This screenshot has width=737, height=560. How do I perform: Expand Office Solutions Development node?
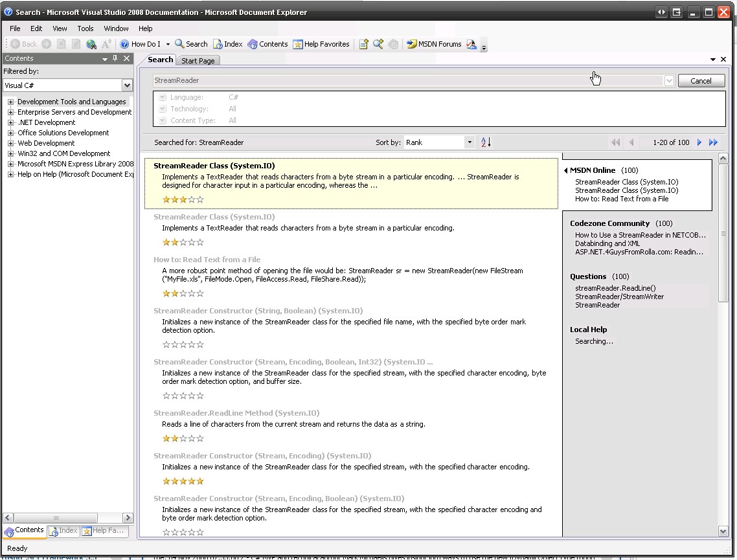click(x=10, y=133)
